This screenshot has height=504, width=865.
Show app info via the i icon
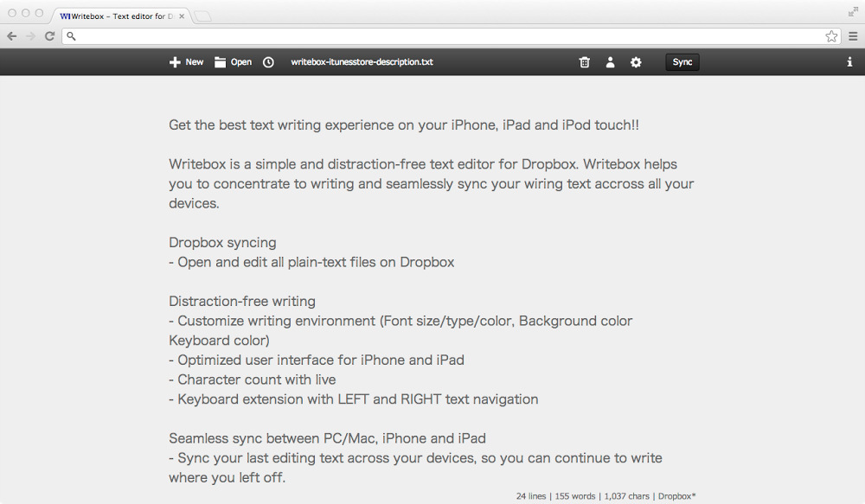[849, 61]
